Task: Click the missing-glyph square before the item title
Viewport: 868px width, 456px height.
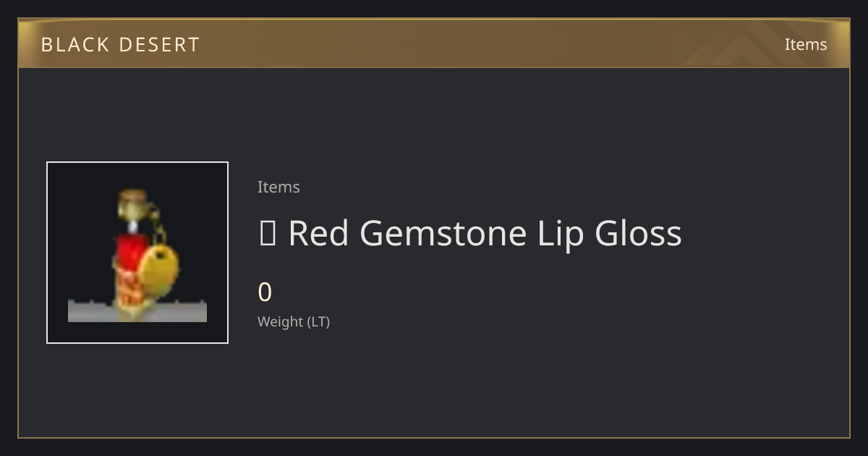Action: coord(267,234)
